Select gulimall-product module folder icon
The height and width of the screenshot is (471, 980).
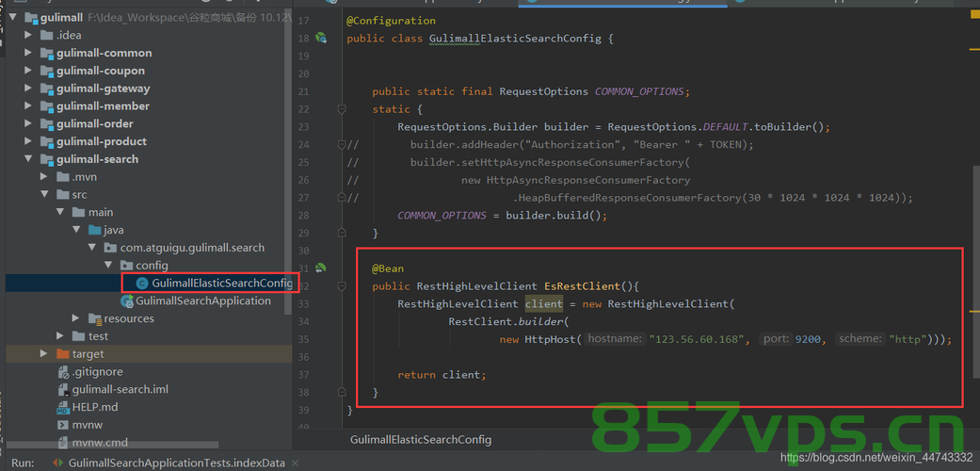coord(47,141)
